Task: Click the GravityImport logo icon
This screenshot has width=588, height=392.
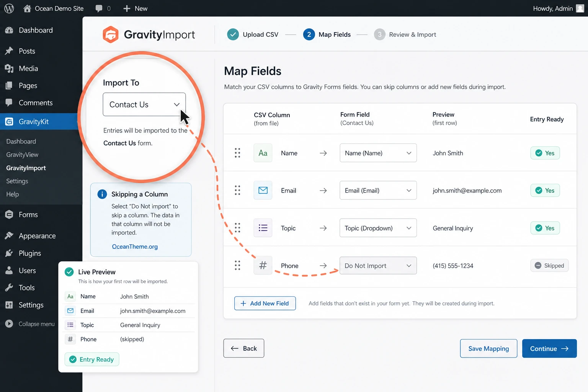Action: tap(111, 34)
